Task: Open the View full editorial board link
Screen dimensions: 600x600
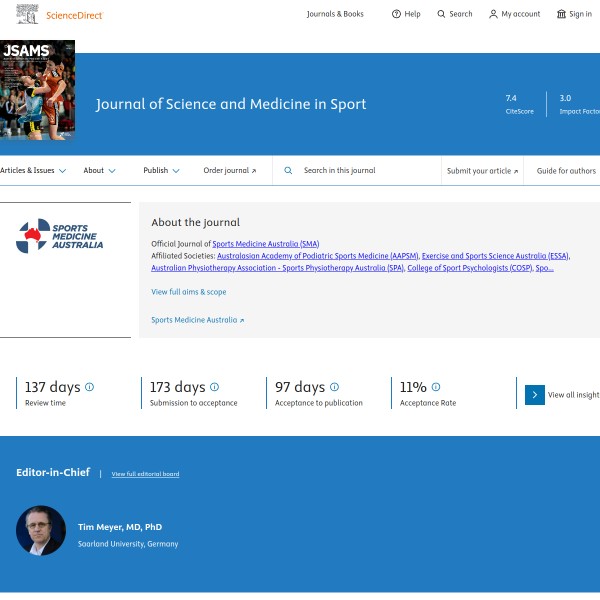Action: pyautogui.click(x=145, y=474)
